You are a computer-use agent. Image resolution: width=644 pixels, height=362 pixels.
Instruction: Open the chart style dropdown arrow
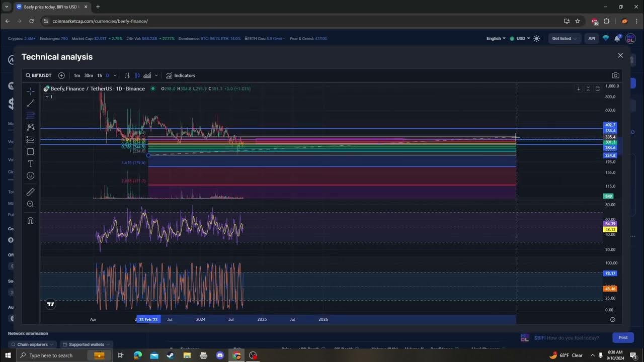(156, 75)
